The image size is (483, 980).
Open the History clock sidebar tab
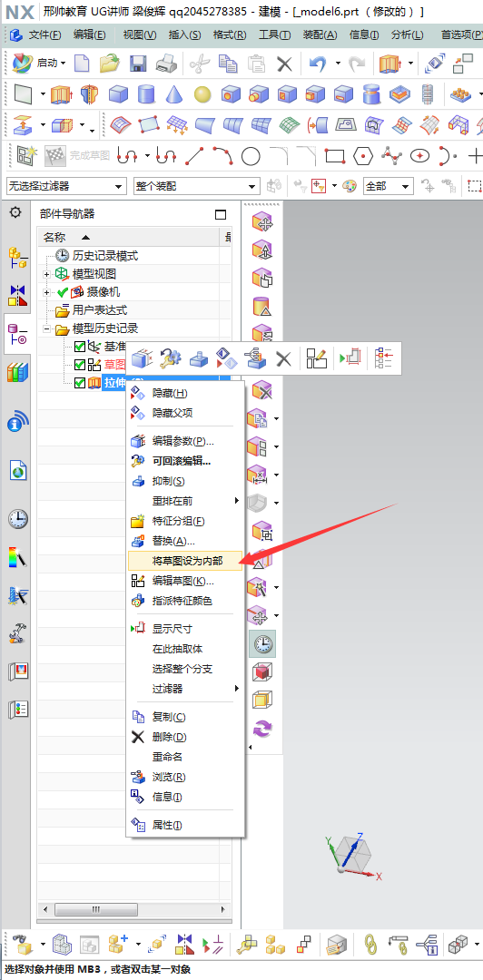(17, 519)
